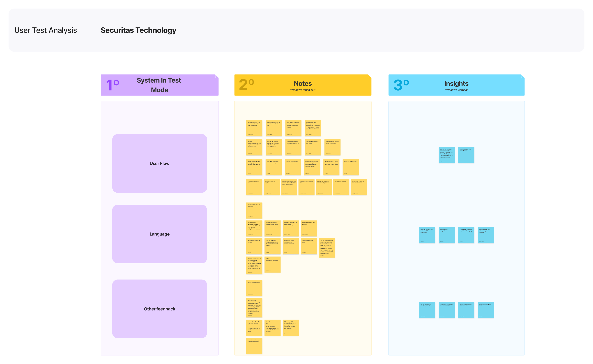Screen dimensions: 593x364
Task: Open 'Keep the intent Short' sticky note
Action: (x=254, y=210)
